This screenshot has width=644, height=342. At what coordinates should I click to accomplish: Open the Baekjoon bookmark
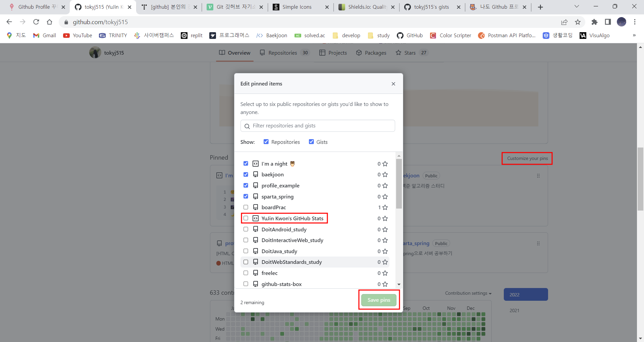[272, 35]
